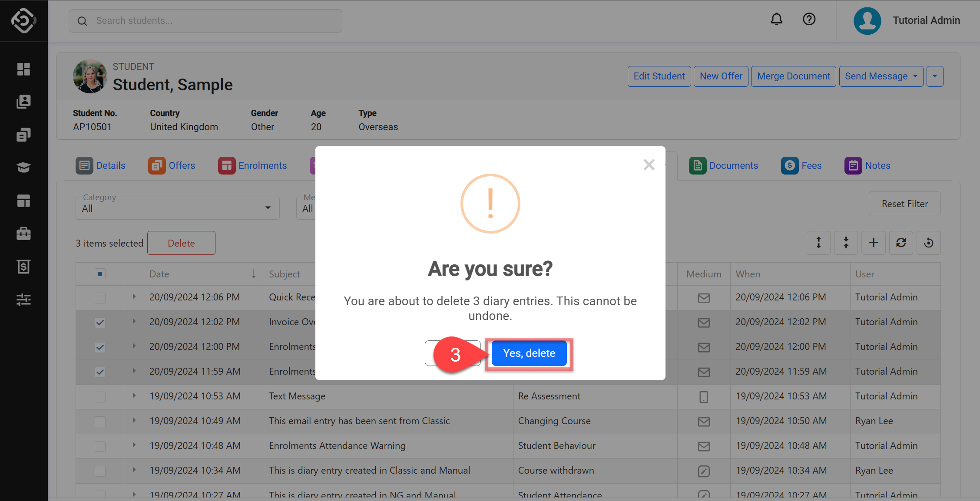The height and width of the screenshot is (501, 980).
Task: Click the search magnifier icon
Action: tap(82, 21)
